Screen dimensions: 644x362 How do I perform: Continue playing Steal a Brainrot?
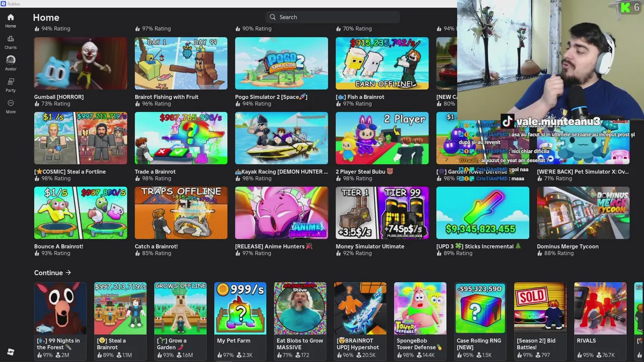pos(120,308)
